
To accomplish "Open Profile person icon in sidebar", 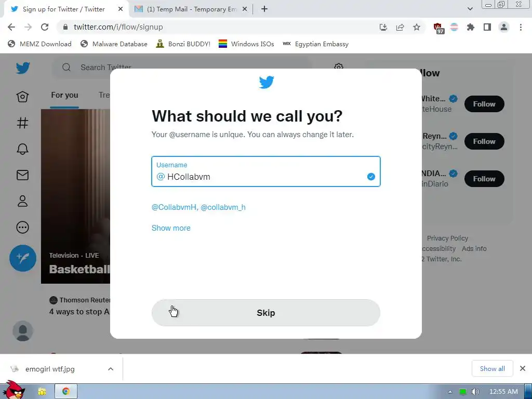I will click(x=22, y=201).
